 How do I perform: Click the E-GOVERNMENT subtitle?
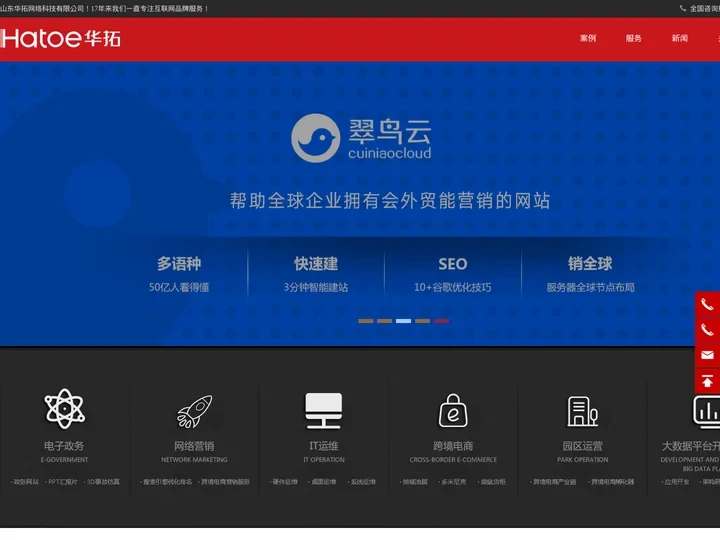[x=64, y=460]
